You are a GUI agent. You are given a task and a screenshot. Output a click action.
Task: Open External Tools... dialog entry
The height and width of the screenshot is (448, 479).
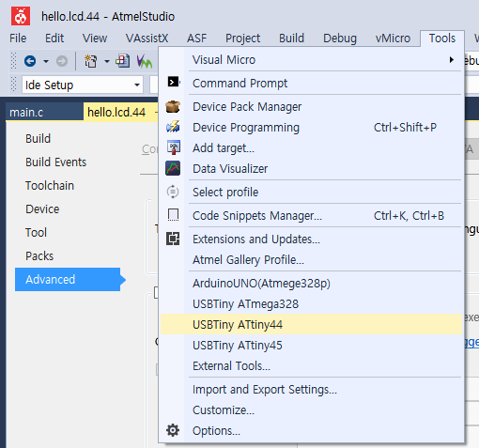(x=311, y=365)
